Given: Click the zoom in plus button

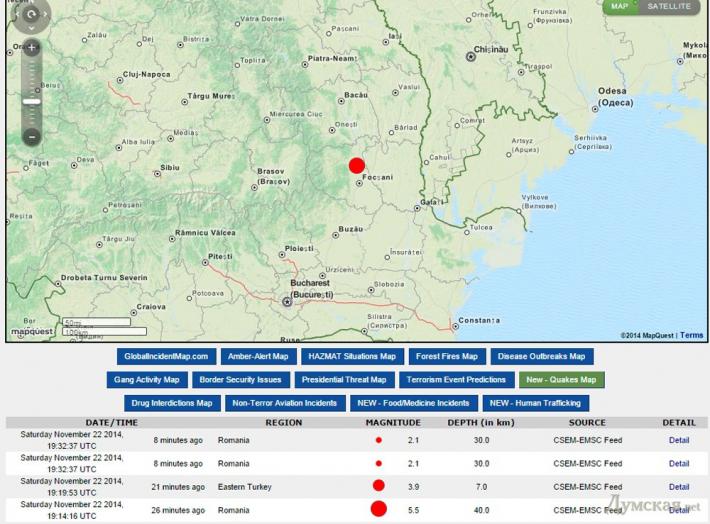Looking at the screenshot, I should tap(32, 48).
